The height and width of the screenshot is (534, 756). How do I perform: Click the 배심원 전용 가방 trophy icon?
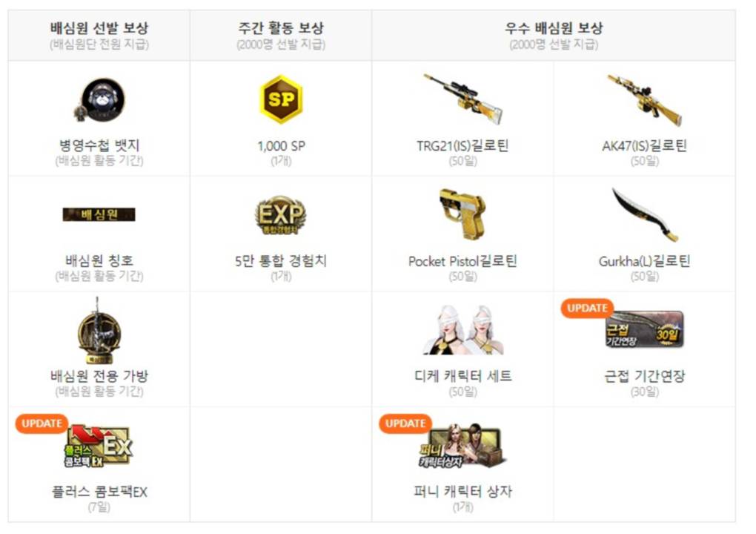tap(99, 331)
